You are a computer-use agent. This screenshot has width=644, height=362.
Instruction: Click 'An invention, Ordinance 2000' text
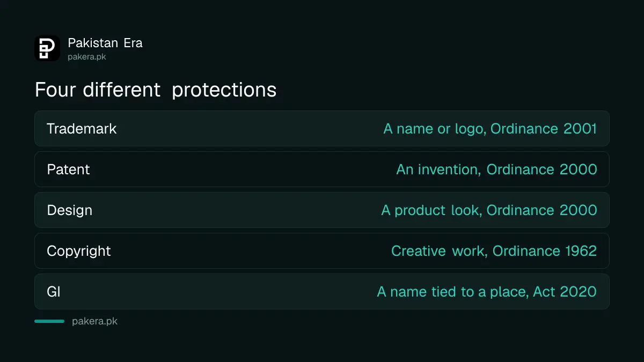pyautogui.click(x=496, y=169)
